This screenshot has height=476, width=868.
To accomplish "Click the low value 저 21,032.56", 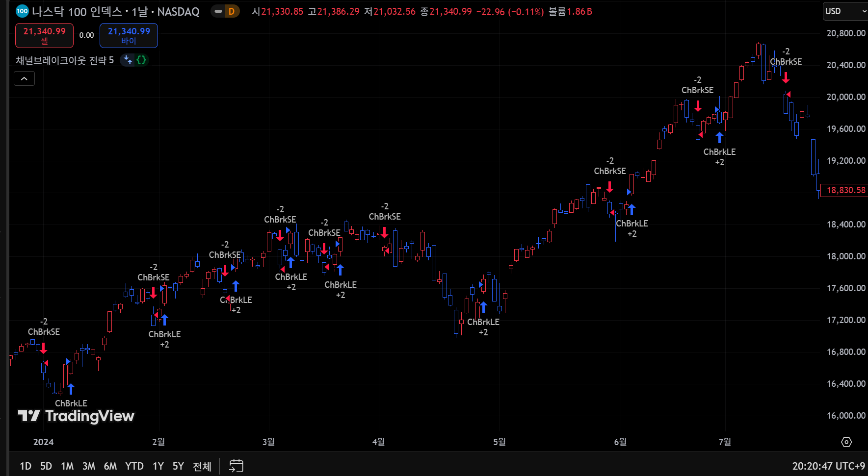I will click(390, 12).
